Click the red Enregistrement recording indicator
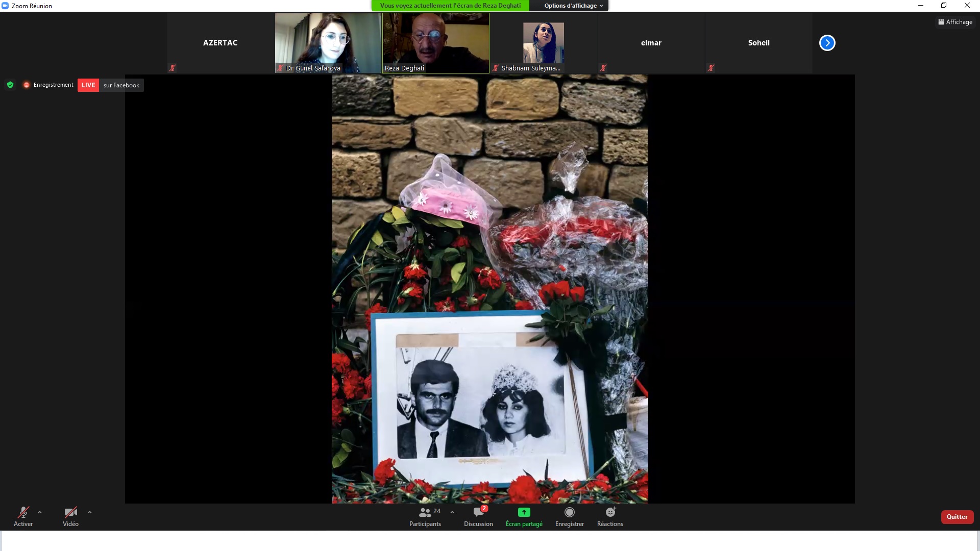Image resolution: width=980 pixels, height=551 pixels. pos(48,85)
